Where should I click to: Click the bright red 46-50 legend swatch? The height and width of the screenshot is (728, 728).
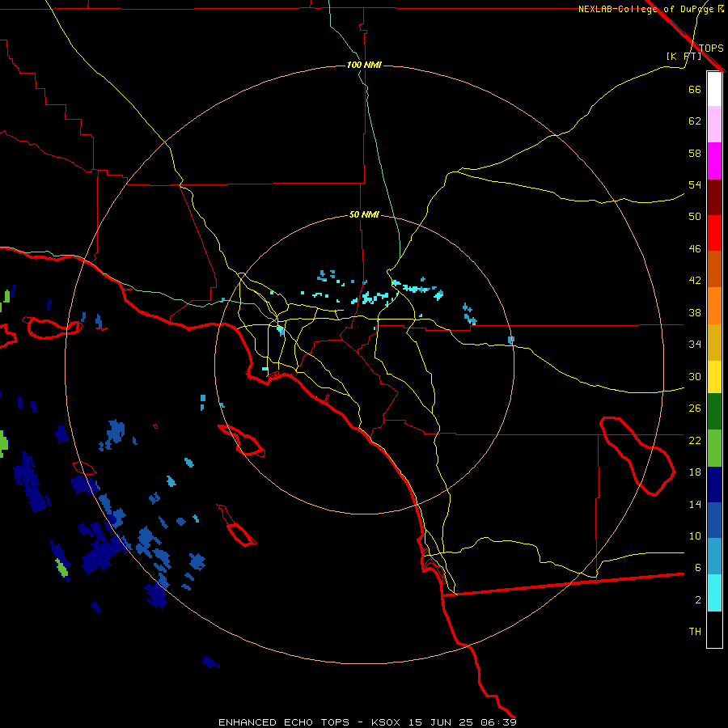pyautogui.click(x=714, y=233)
